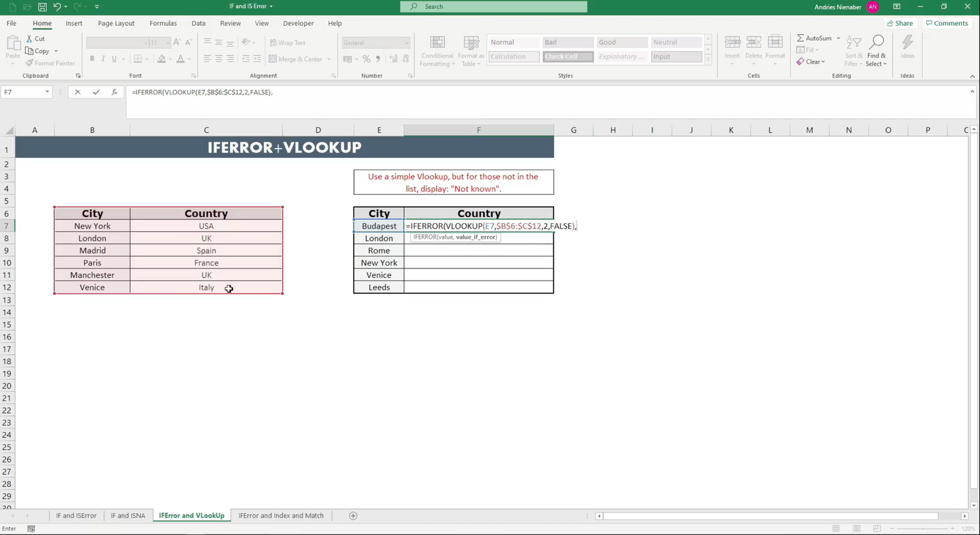
Task: Select the Format Painter tool
Action: pos(50,62)
